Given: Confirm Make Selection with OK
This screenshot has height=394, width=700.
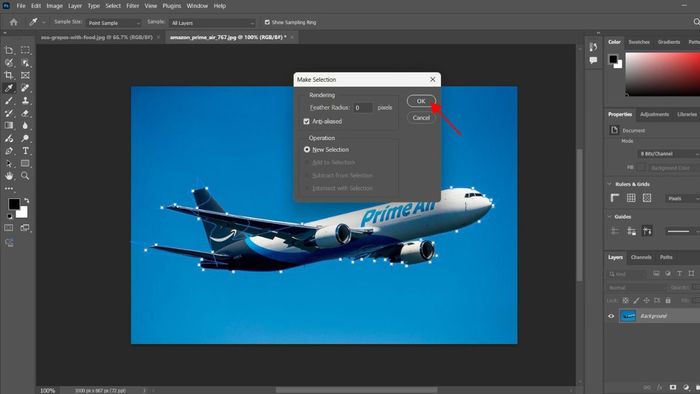Looking at the screenshot, I should 421,101.
